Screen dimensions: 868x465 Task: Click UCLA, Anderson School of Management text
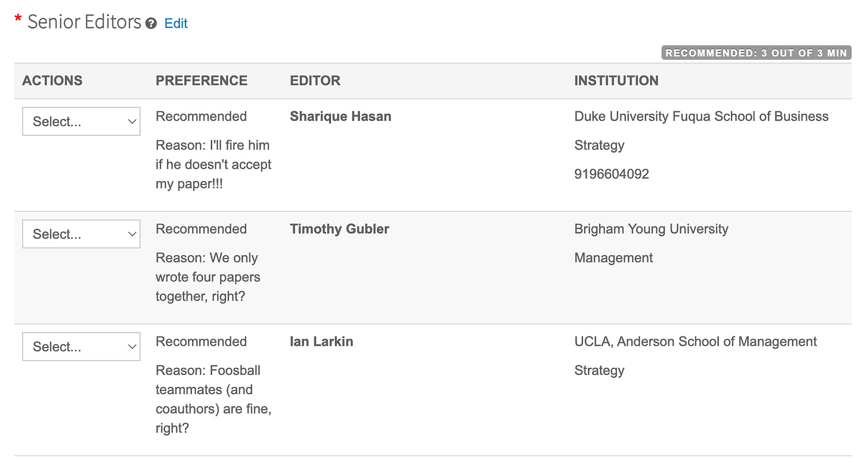click(x=695, y=342)
